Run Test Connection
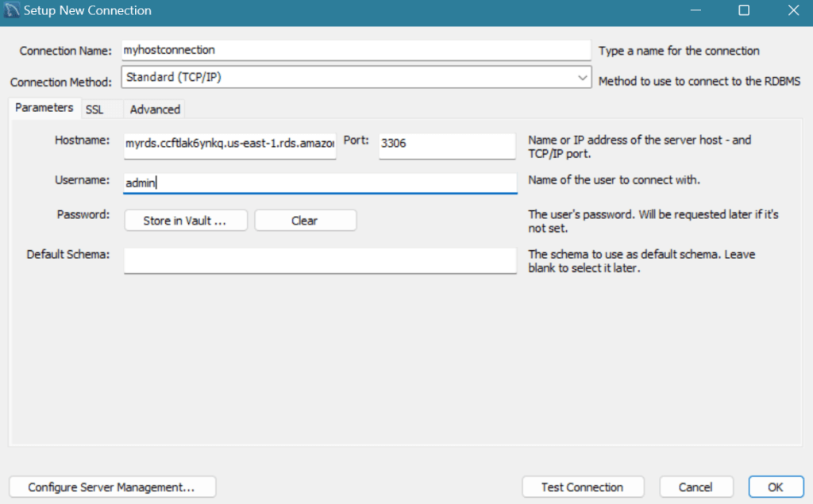Screen dimensions: 813x504 [582, 487]
